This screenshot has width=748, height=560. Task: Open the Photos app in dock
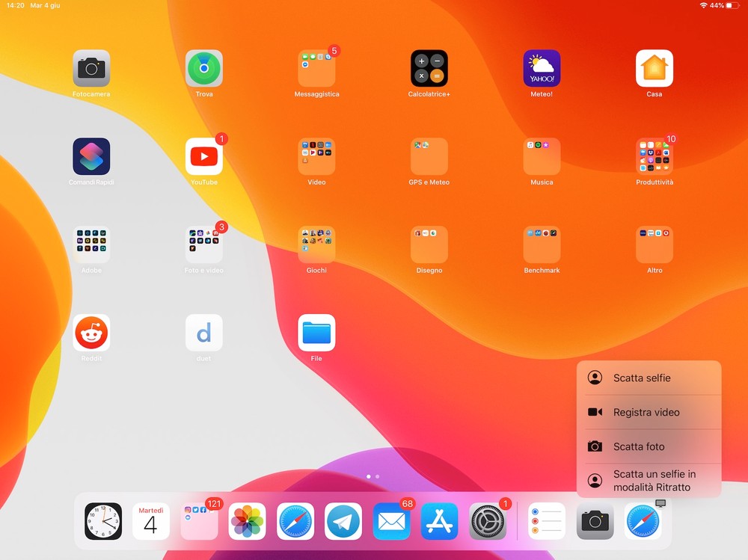click(247, 521)
